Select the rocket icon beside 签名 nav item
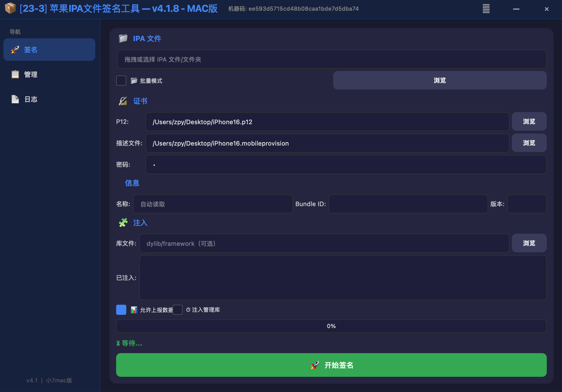Image resolution: width=562 pixels, height=392 pixels. (x=15, y=50)
